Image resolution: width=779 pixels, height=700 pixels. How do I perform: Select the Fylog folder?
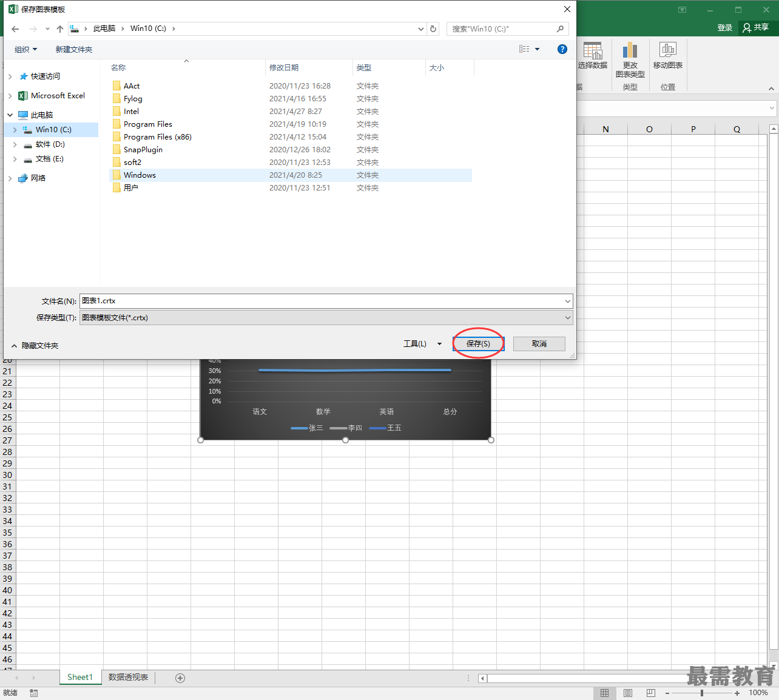(x=133, y=99)
